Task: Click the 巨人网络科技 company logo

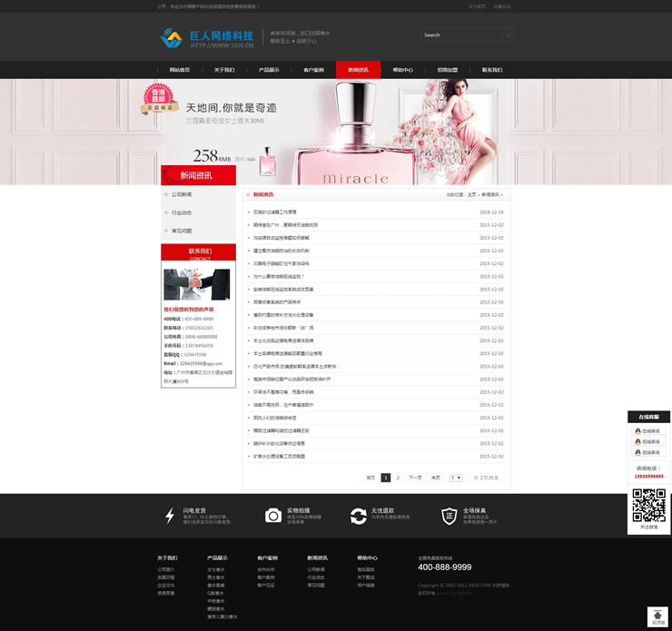Action: point(206,38)
